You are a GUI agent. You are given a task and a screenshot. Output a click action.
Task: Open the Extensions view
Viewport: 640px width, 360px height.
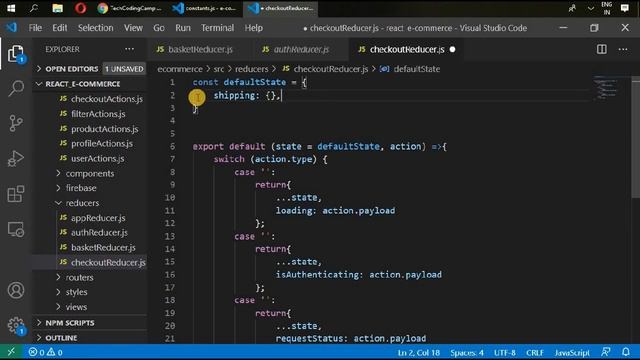pyautogui.click(x=16, y=193)
